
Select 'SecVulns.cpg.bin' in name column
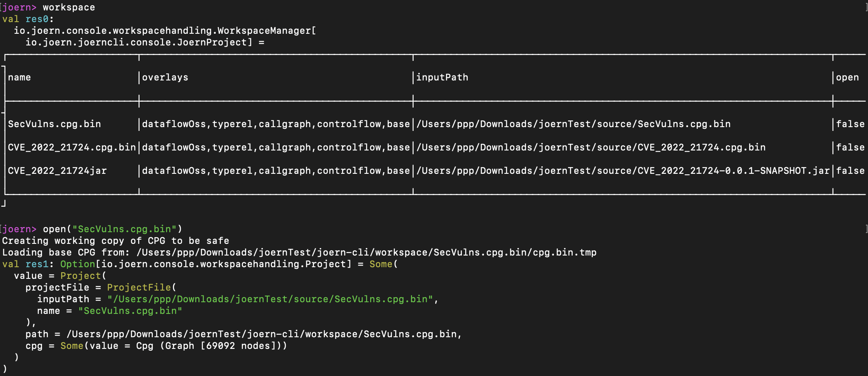tap(54, 124)
